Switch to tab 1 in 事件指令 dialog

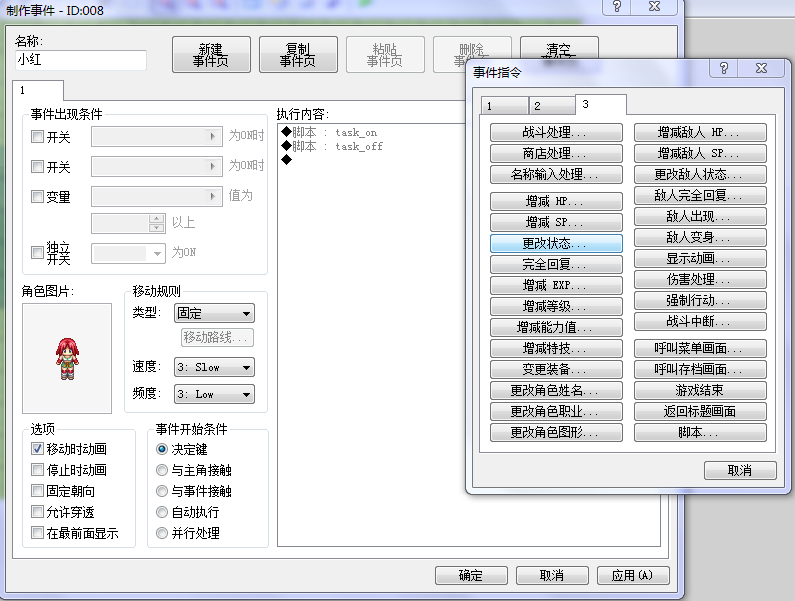504,105
